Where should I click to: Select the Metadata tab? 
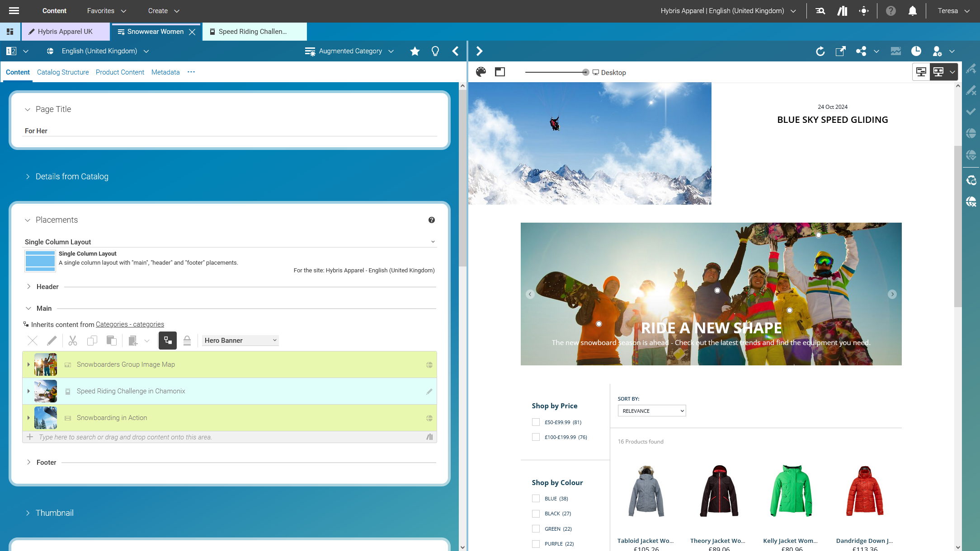click(x=165, y=72)
